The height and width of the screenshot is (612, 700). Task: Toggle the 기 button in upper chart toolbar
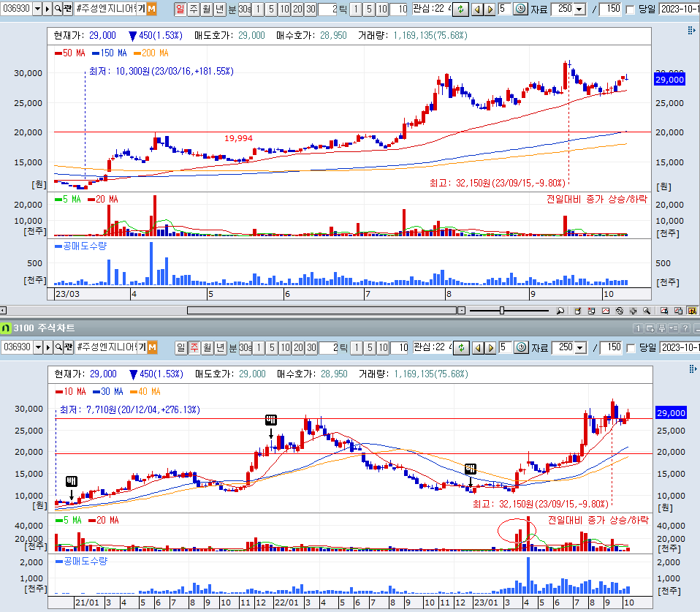pyautogui.click(x=142, y=9)
